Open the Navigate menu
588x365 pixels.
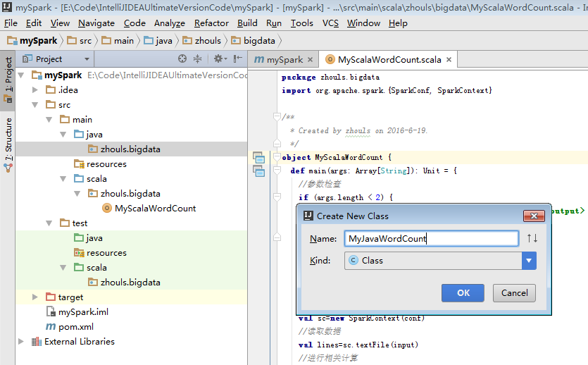tap(96, 23)
